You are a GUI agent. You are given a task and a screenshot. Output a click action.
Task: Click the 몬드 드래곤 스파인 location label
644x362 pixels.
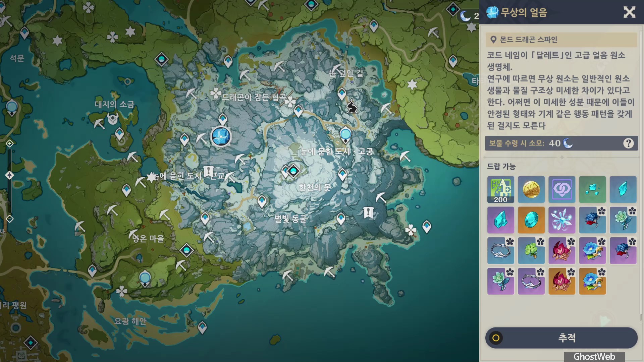(x=528, y=40)
